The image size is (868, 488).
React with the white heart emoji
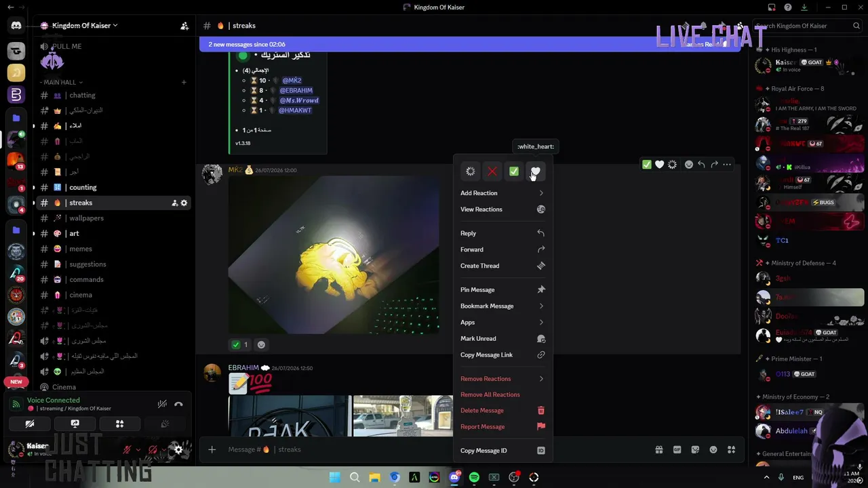[535, 171]
